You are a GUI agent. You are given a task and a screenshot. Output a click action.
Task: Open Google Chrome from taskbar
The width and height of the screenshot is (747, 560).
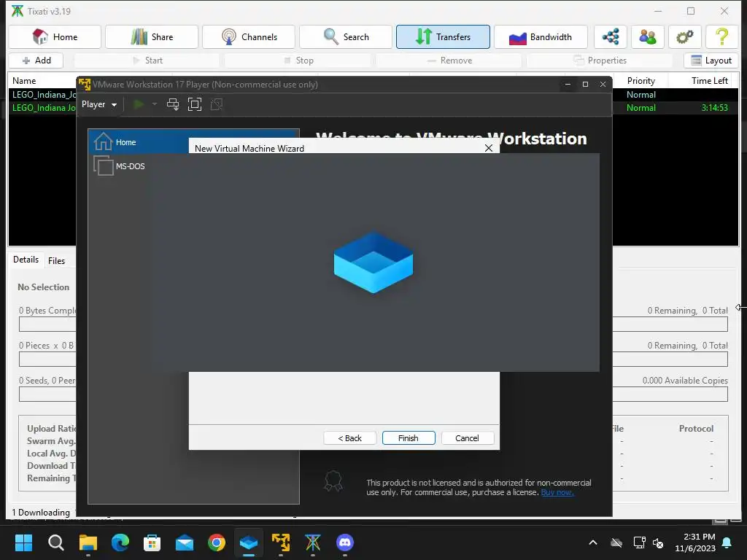[x=216, y=542]
